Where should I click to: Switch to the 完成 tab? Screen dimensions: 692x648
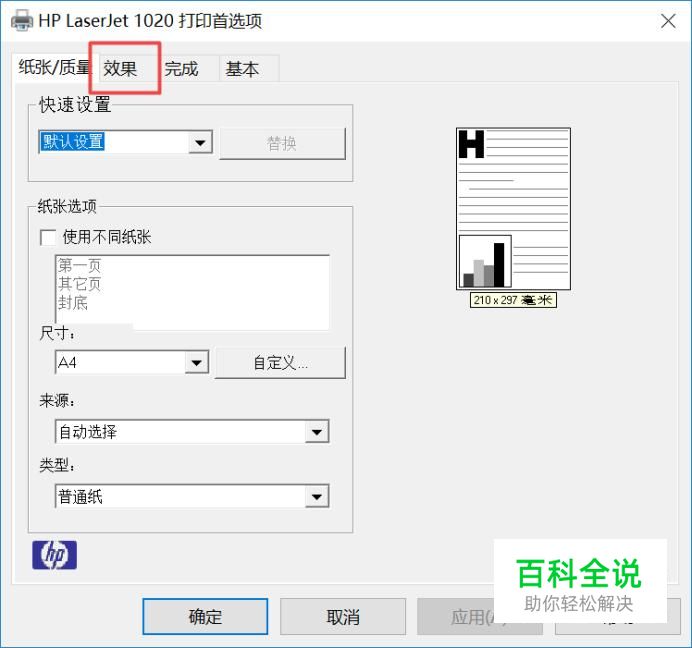point(188,69)
